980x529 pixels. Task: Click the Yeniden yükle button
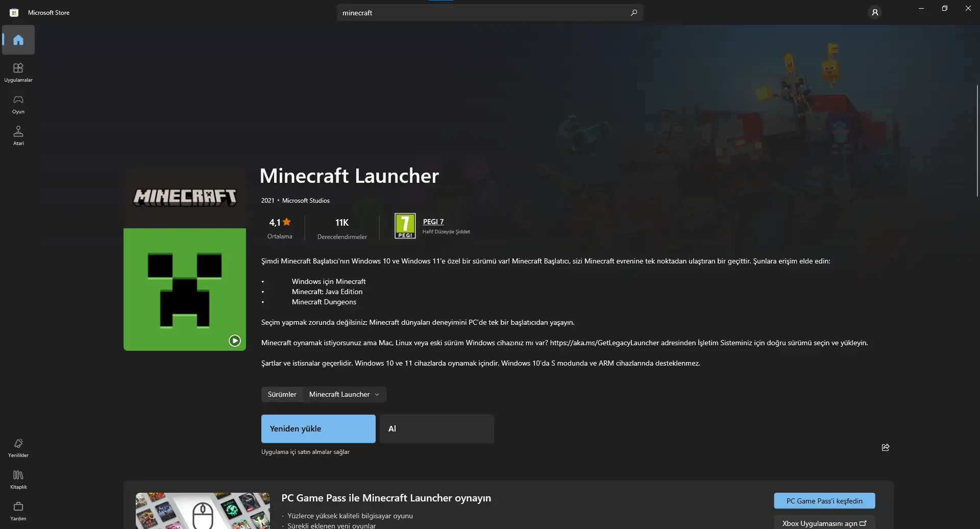coord(318,429)
